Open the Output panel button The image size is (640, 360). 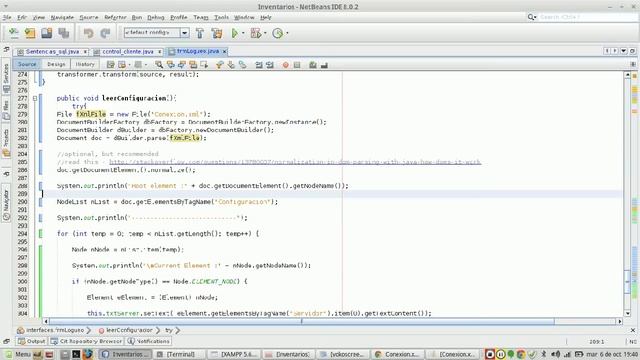click(32, 341)
